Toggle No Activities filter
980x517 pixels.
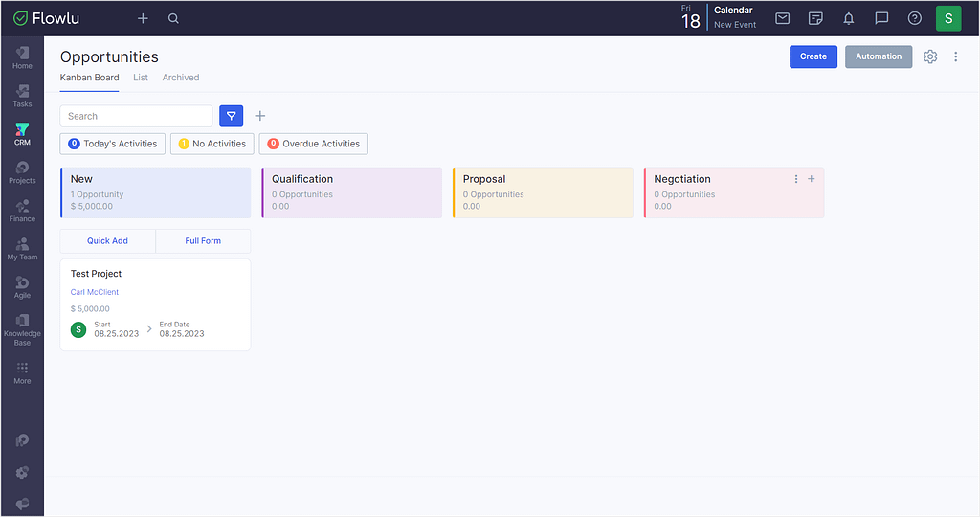click(x=212, y=144)
